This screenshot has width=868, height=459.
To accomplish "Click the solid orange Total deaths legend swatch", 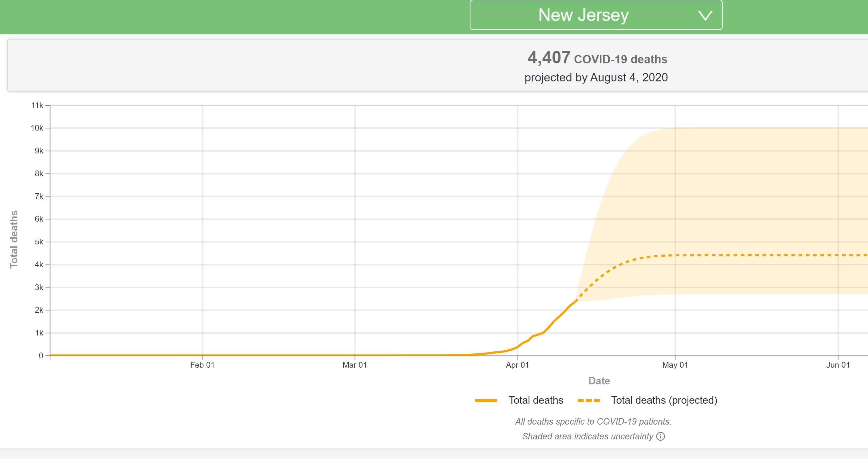I will pos(486,400).
